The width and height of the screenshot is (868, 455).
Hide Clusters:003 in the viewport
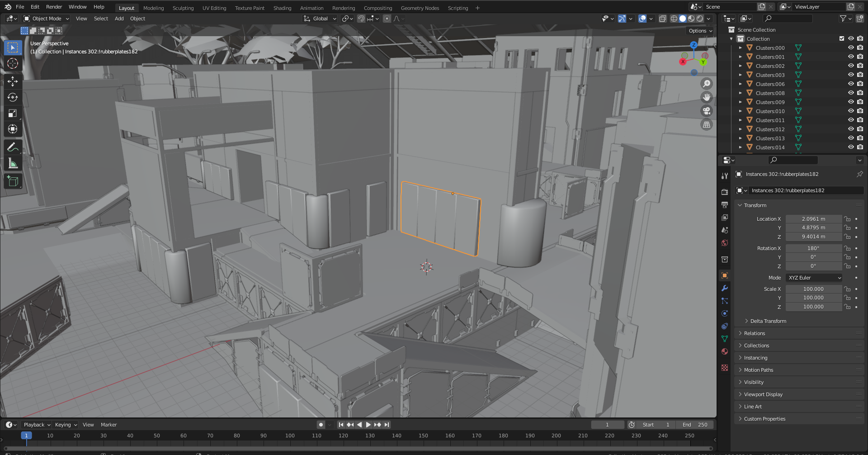click(x=850, y=75)
